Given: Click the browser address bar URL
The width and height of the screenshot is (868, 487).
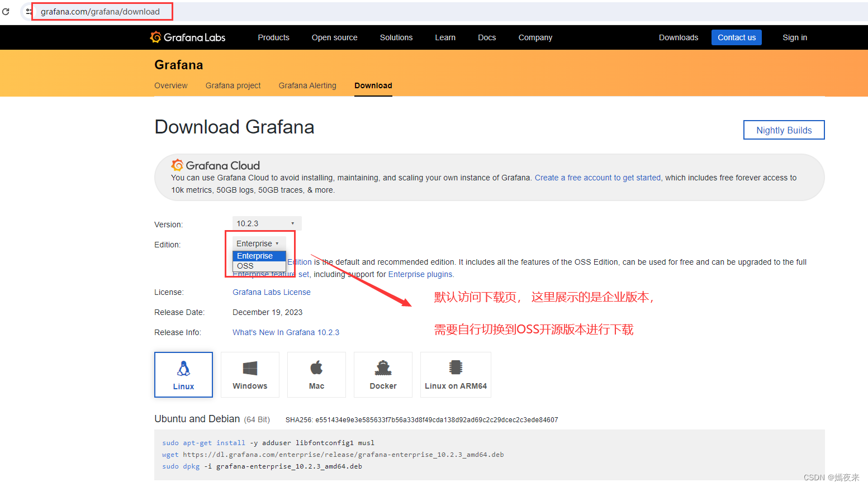Looking at the screenshot, I should click(100, 12).
